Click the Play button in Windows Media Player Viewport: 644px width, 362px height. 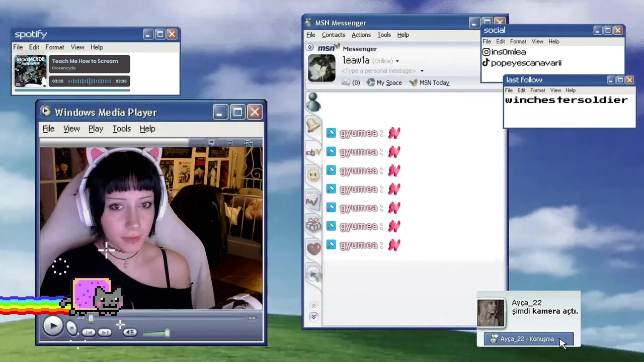pyautogui.click(x=53, y=326)
